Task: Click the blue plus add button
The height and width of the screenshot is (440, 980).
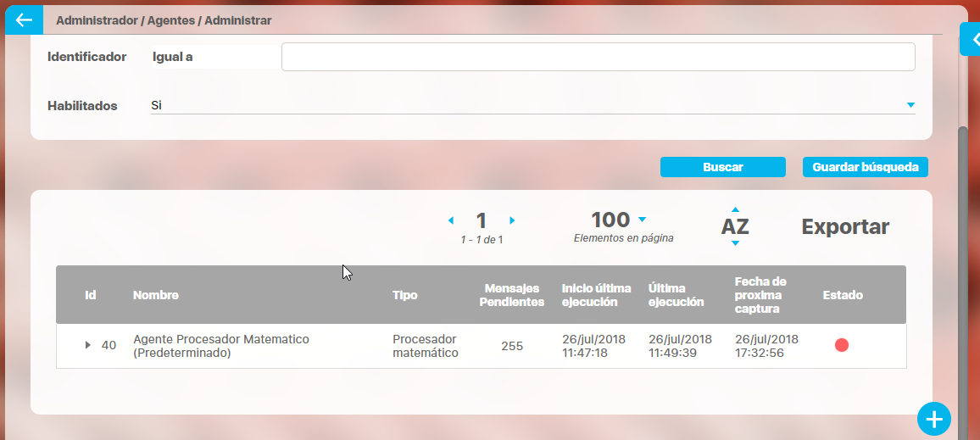Action: pyautogui.click(x=934, y=419)
